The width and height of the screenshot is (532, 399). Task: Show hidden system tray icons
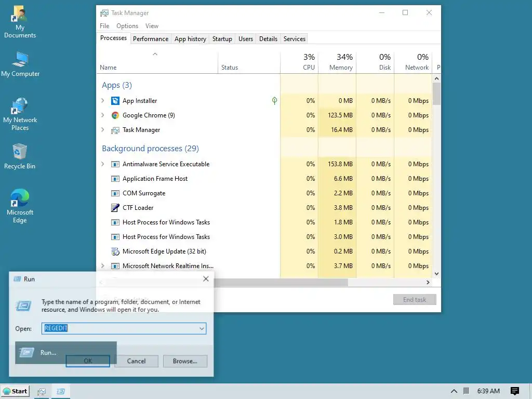click(x=454, y=391)
